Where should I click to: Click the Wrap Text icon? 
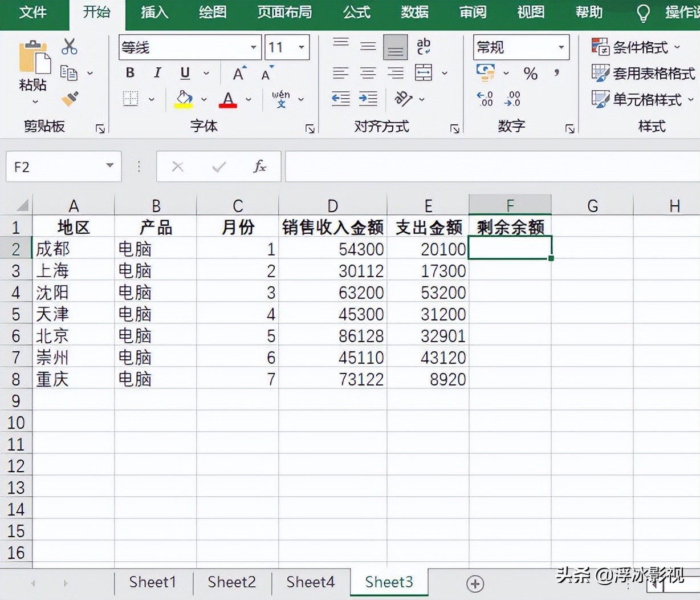(x=424, y=46)
